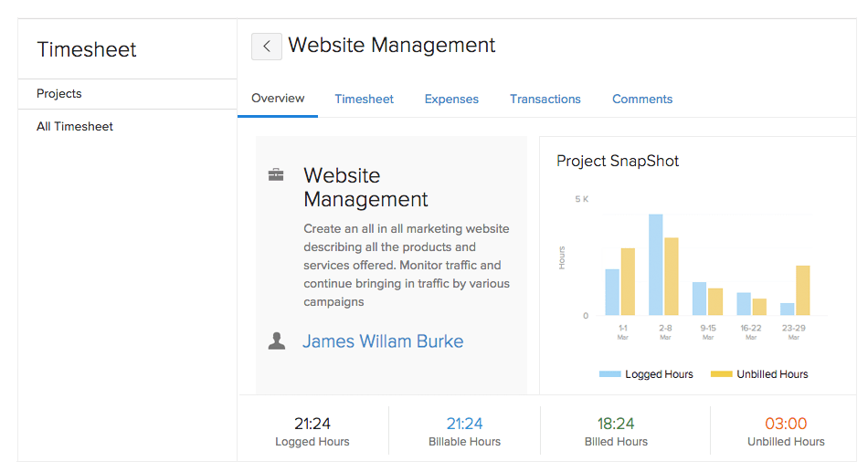This screenshot has height=472, width=868.
Task: Go to the Transactions tab
Action: point(545,99)
